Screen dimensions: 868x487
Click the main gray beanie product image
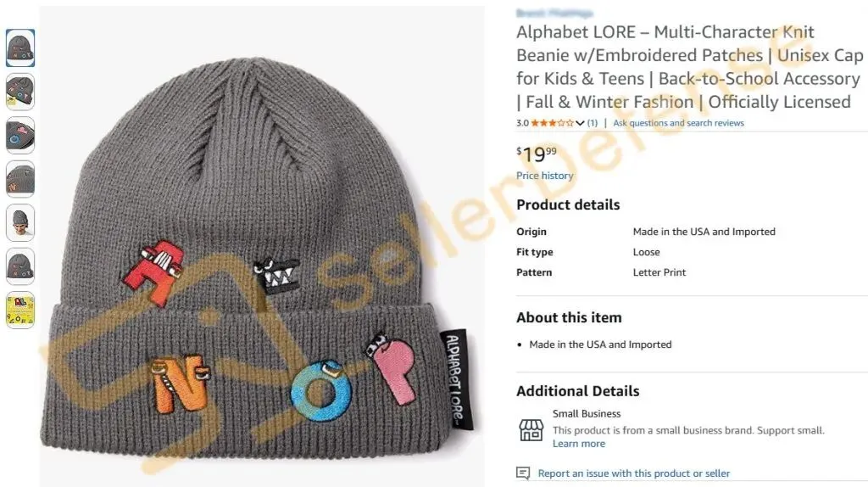click(x=262, y=247)
